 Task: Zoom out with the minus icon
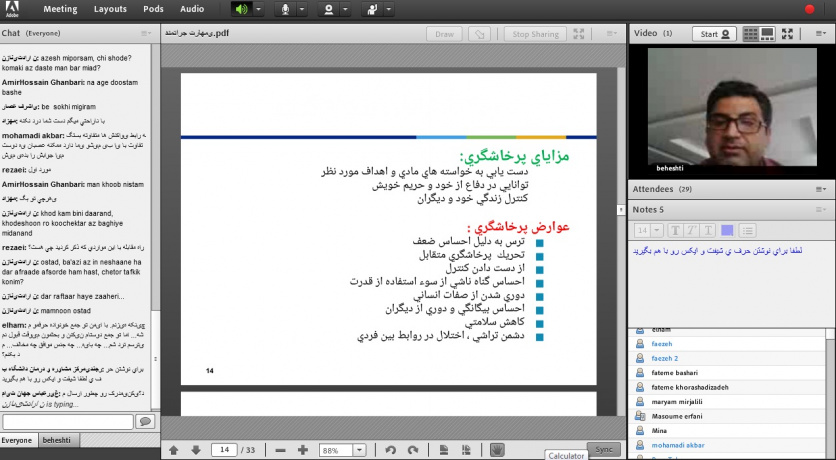point(280,450)
